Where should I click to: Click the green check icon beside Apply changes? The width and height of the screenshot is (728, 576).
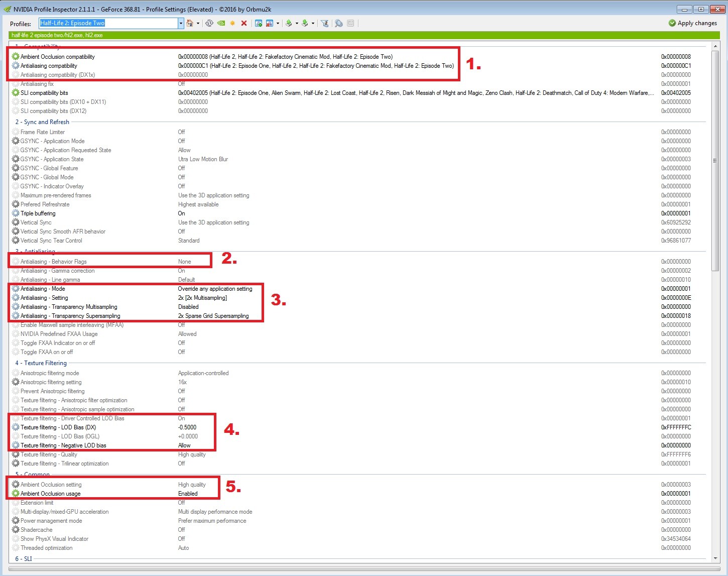coord(672,23)
